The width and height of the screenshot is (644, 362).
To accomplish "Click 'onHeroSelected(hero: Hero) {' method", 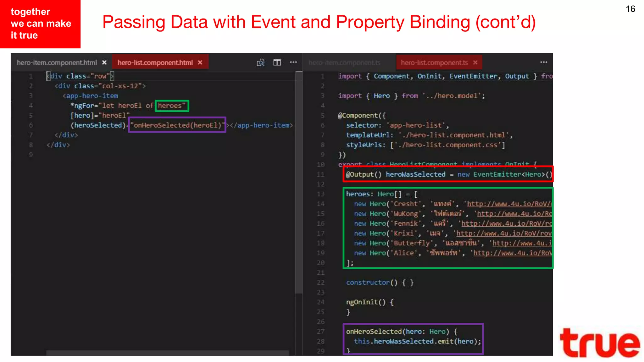I will (x=402, y=332).
